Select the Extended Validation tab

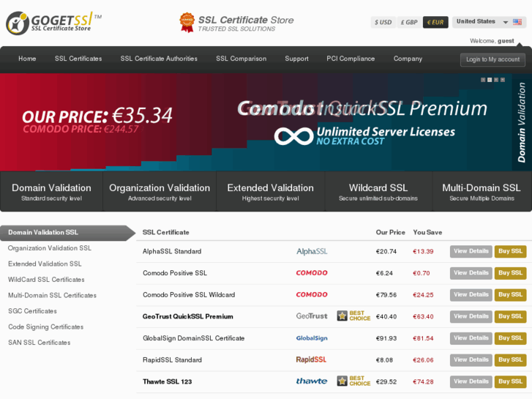click(x=271, y=192)
